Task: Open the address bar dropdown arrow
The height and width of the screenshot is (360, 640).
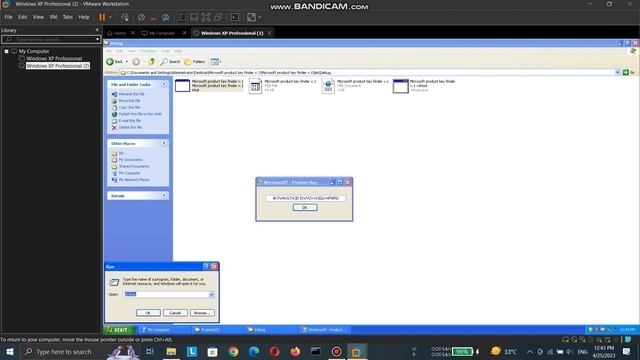Action: pyautogui.click(x=617, y=73)
